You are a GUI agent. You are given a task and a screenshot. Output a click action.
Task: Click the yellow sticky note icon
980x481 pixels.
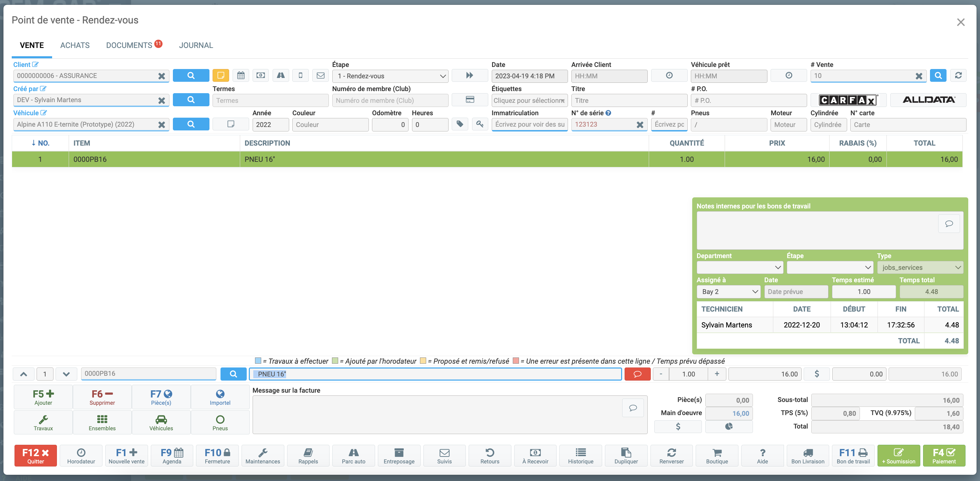click(220, 75)
